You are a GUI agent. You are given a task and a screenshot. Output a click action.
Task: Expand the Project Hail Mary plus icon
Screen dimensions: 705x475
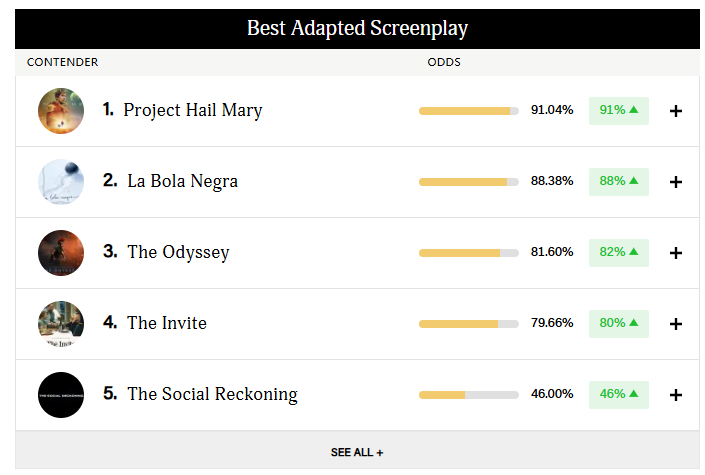pos(675,111)
